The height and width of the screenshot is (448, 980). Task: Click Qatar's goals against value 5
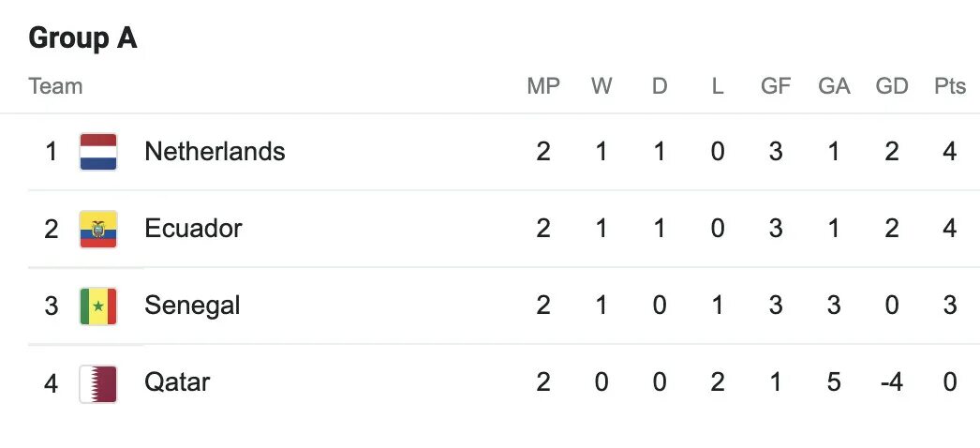pos(834,381)
